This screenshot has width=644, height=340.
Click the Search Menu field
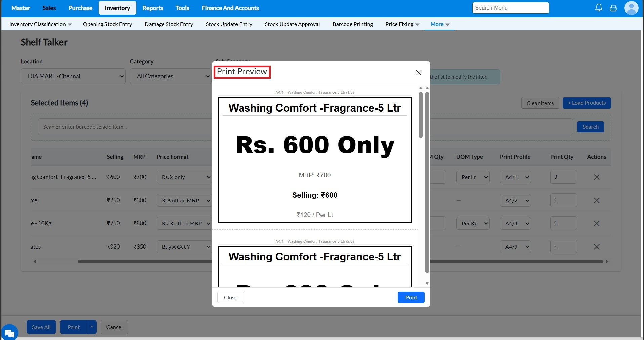click(511, 8)
